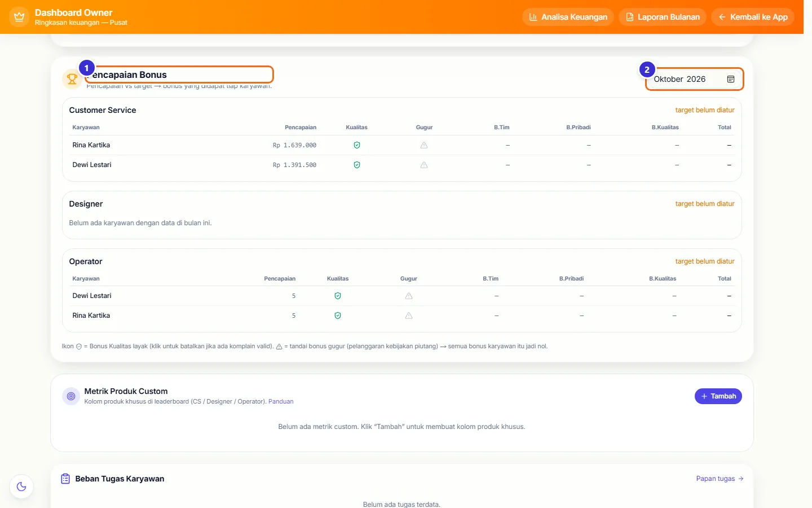This screenshot has width=812, height=508.
Task: Open the calendar picker in the month field
Action: [731, 79]
